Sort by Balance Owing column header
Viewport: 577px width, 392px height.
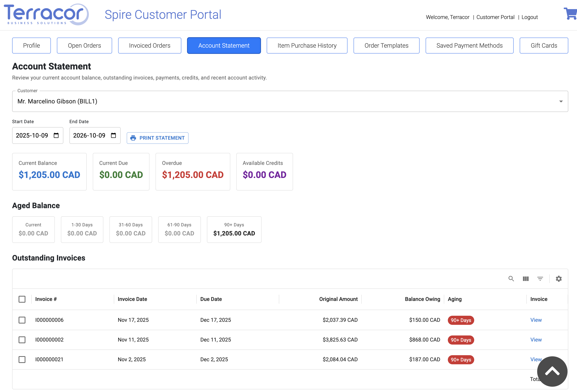(x=422, y=299)
